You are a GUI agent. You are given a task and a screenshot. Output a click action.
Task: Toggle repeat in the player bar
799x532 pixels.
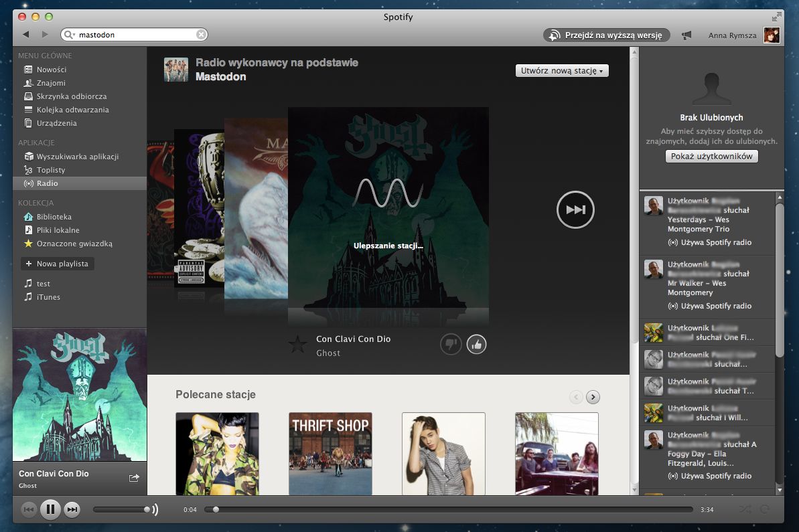[764, 509]
